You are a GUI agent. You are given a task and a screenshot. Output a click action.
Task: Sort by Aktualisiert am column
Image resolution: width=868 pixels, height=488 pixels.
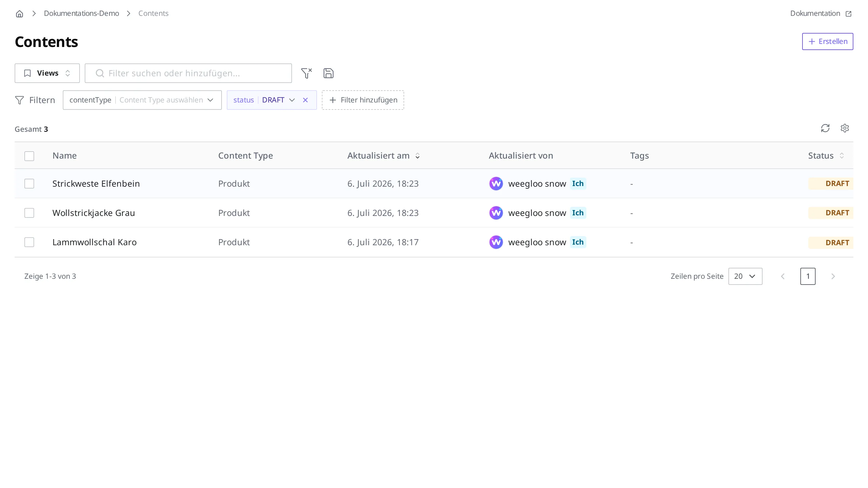click(383, 156)
